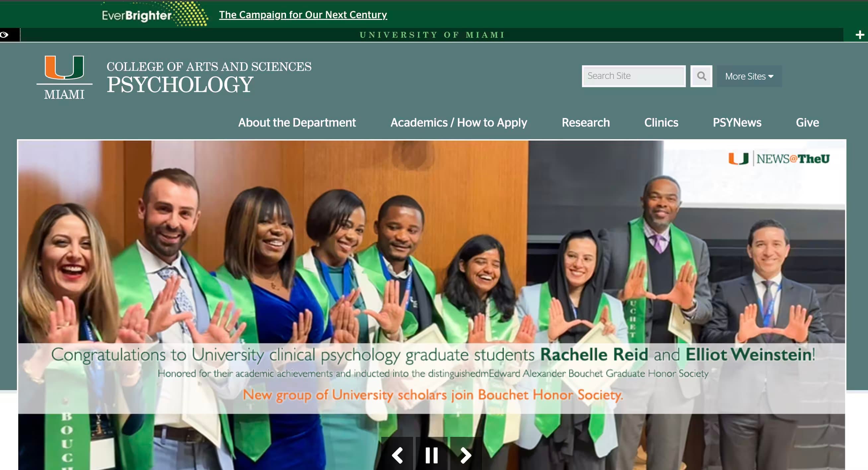The image size is (868, 470).
Task: Click the magnifying glass search button
Action: pos(701,76)
